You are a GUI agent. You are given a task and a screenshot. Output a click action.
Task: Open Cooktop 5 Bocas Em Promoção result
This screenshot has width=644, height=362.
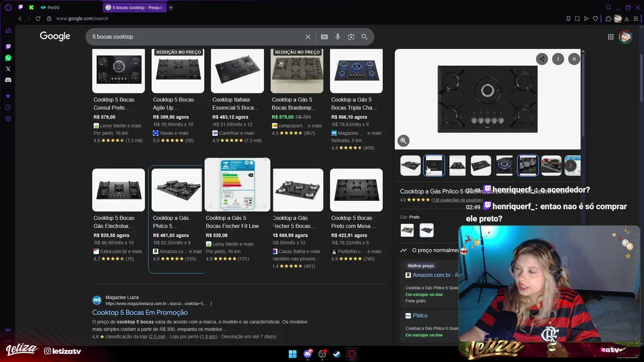[x=140, y=312]
